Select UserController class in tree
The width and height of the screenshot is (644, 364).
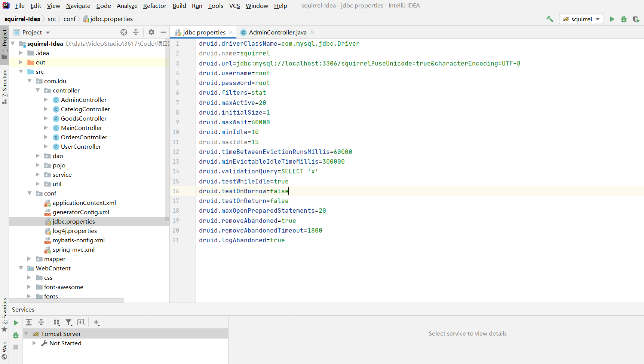[x=81, y=146]
